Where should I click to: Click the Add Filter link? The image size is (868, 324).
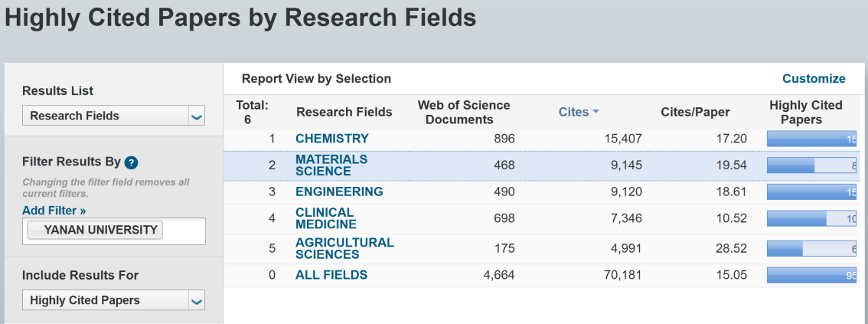pyautogui.click(x=54, y=210)
